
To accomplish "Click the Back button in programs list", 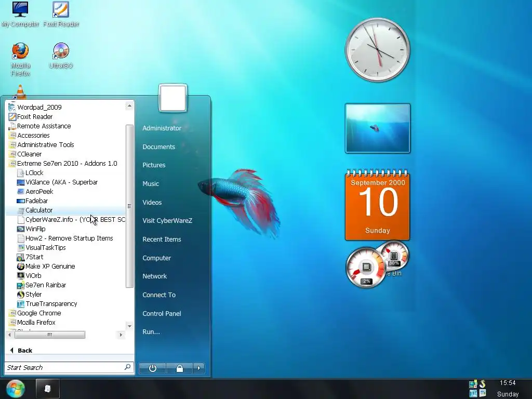I will point(21,351).
